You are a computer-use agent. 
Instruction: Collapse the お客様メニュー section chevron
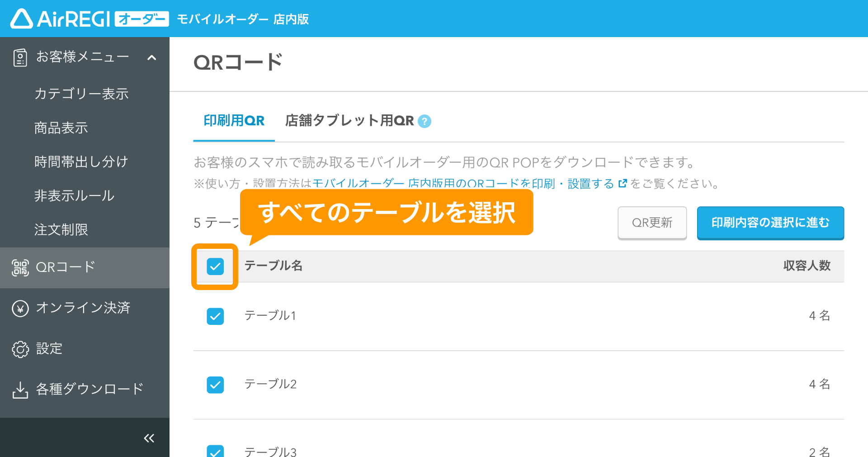tap(152, 57)
